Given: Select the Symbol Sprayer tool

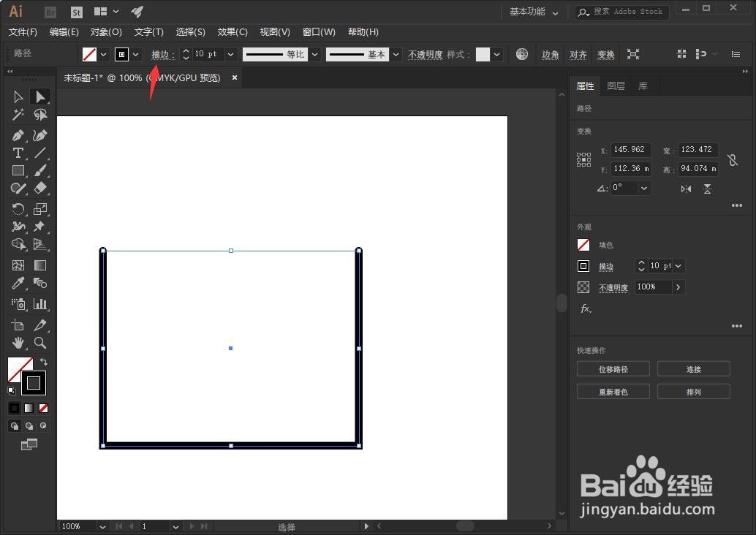Looking at the screenshot, I should pos(18,304).
